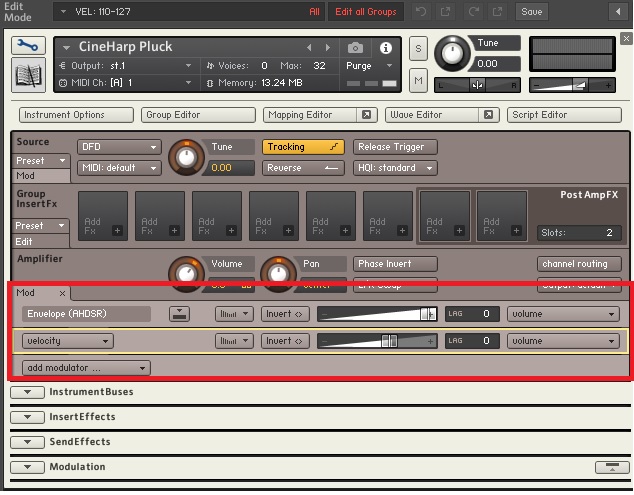Image resolution: width=634 pixels, height=495 pixels.
Task: Open modulation shaper icon in velocity row
Action: [x=234, y=341]
